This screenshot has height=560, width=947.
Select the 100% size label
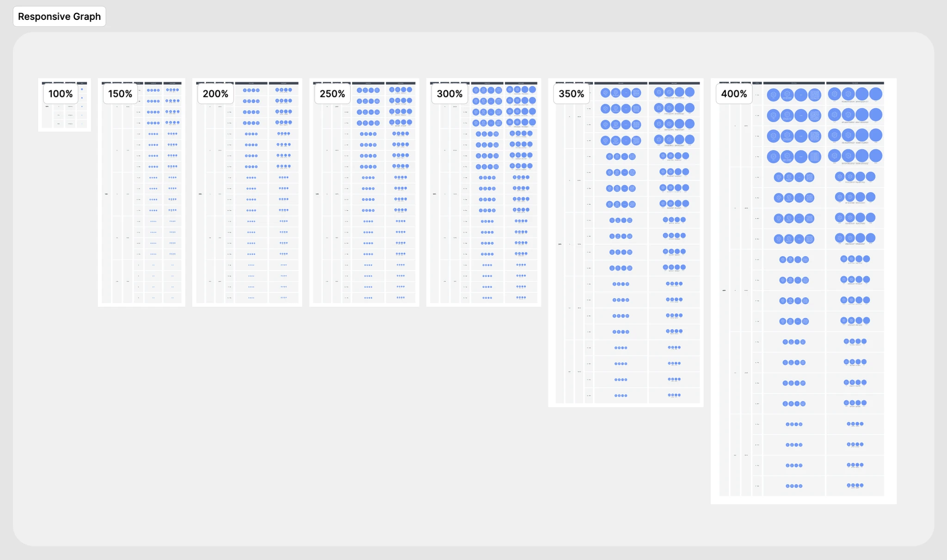tap(61, 94)
